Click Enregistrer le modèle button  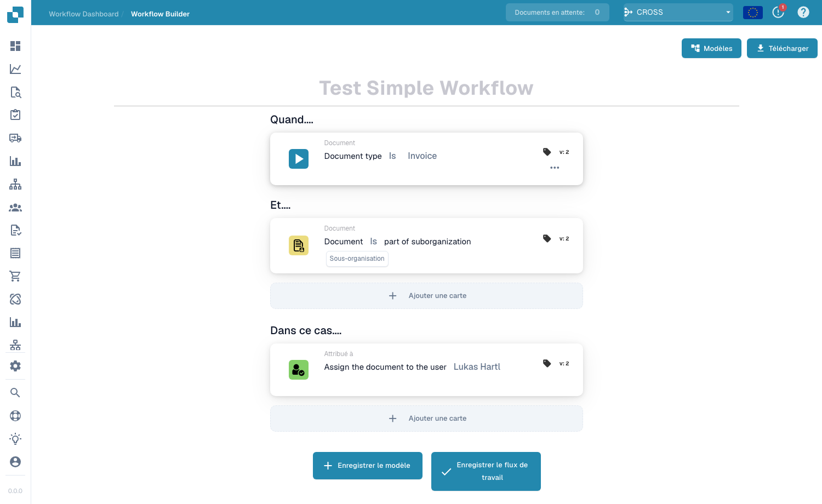tap(368, 466)
